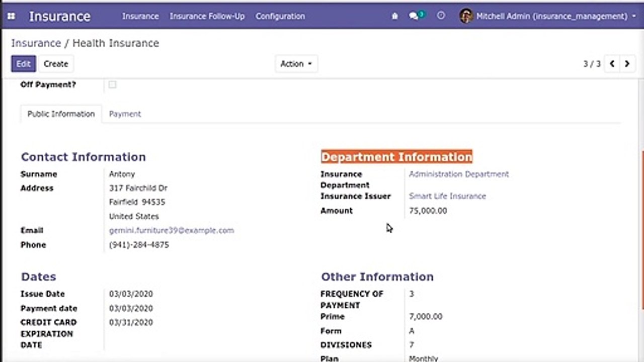Click the bug debug icon in navbar
Screen dimensions: 644x362
point(395,16)
